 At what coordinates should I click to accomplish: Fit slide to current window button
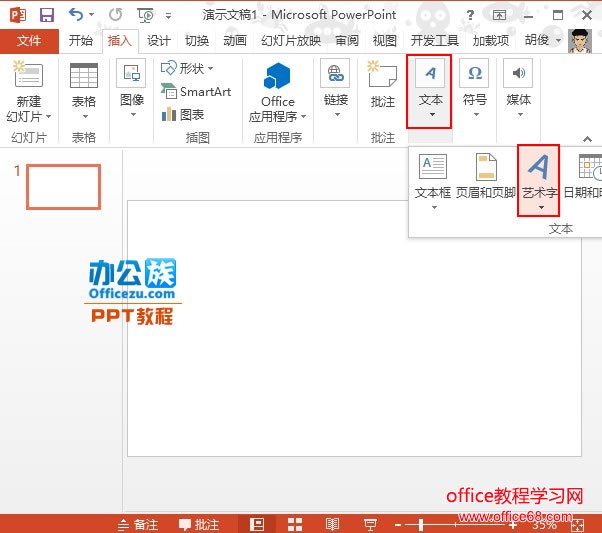coord(578,525)
